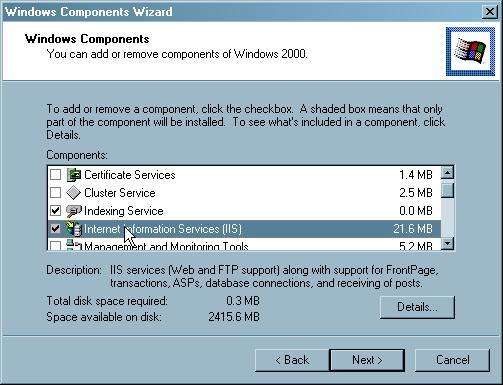Screen dimensions: 503x385
Task: Click the Management and Monitoring Tools icon
Action: click(74, 245)
